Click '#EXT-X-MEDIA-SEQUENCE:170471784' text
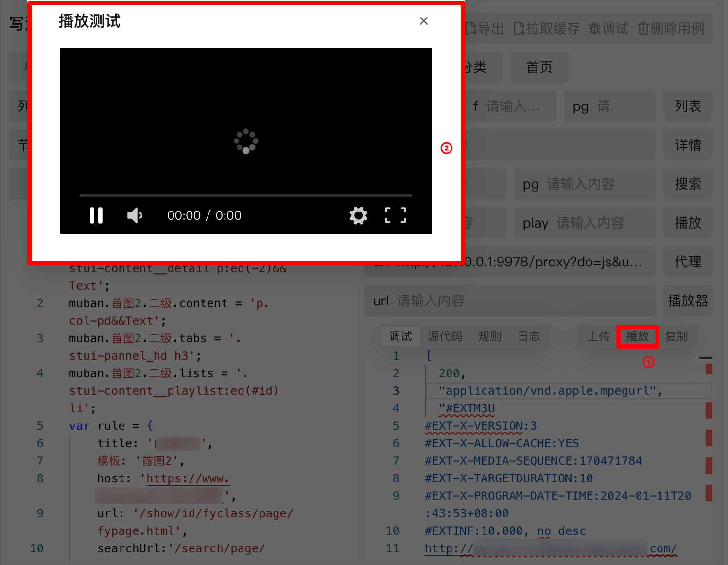728x565 pixels. click(x=534, y=461)
